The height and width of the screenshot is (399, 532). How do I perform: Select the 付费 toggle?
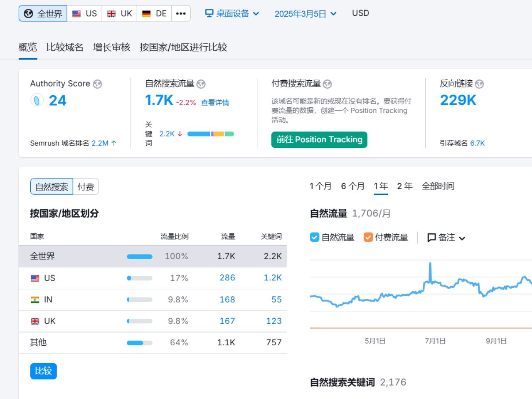pyautogui.click(x=86, y=187)
